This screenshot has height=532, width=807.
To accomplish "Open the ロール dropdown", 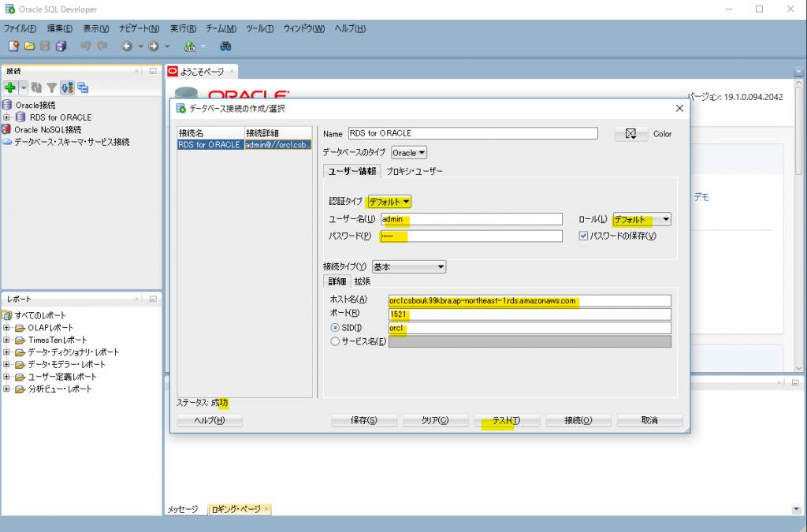I will coord(642,219).
